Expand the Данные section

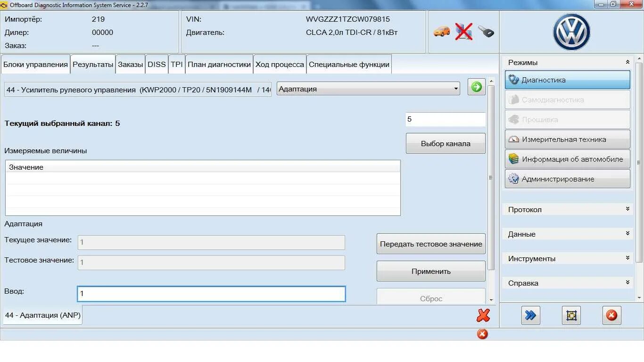pos(627,234)
